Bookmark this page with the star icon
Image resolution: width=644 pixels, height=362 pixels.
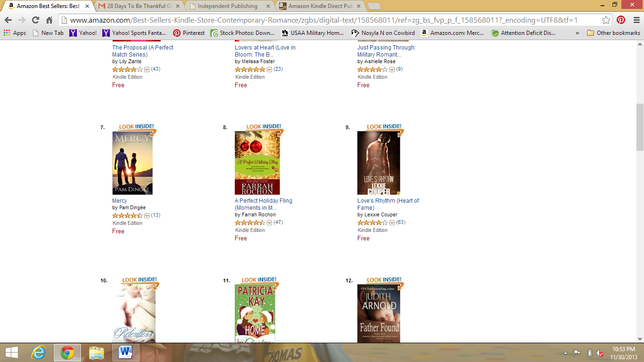(606, 20)
